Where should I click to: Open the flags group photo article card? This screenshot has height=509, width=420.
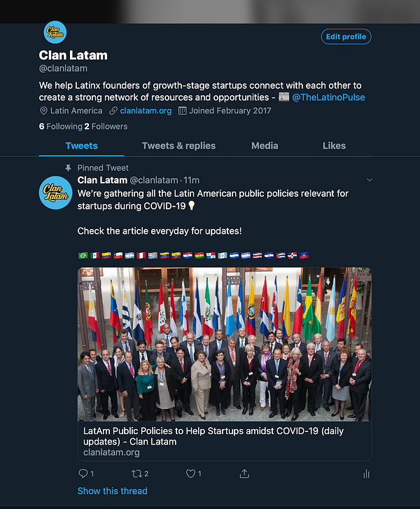[224, 364]
